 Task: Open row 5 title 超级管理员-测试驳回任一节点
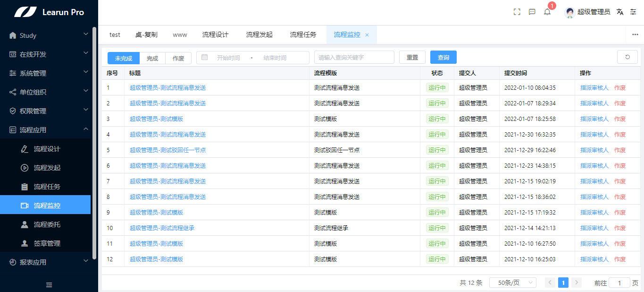point(167,150)
